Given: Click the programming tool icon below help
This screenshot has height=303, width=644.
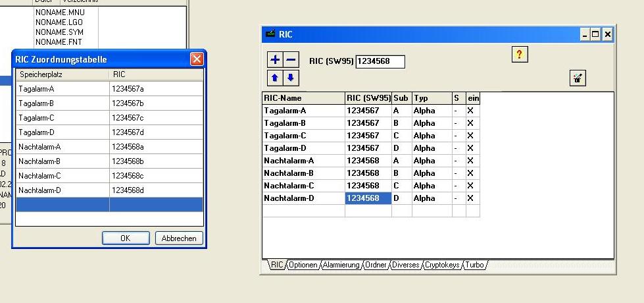Looking at the screenshot, I should (x=578, y=78).
